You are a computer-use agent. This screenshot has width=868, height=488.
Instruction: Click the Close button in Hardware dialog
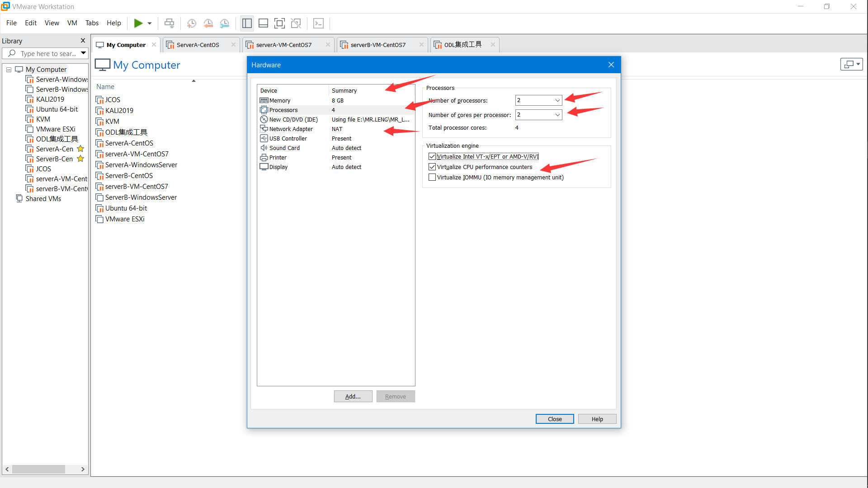(x=554, y=419)
